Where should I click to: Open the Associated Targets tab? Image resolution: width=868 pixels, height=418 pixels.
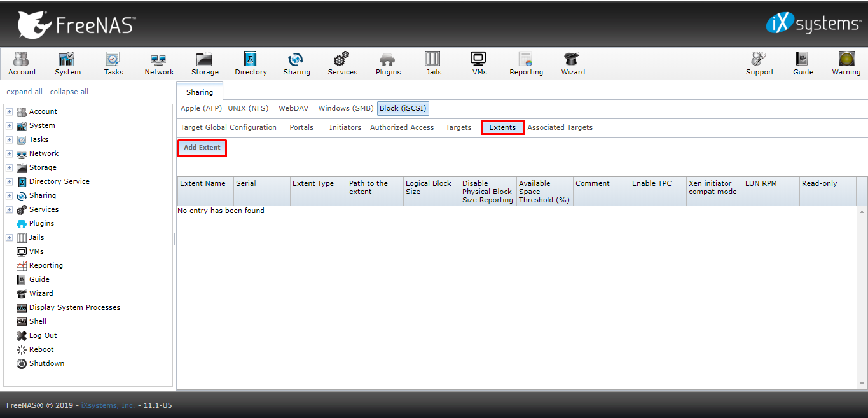(x=560, y=127)
